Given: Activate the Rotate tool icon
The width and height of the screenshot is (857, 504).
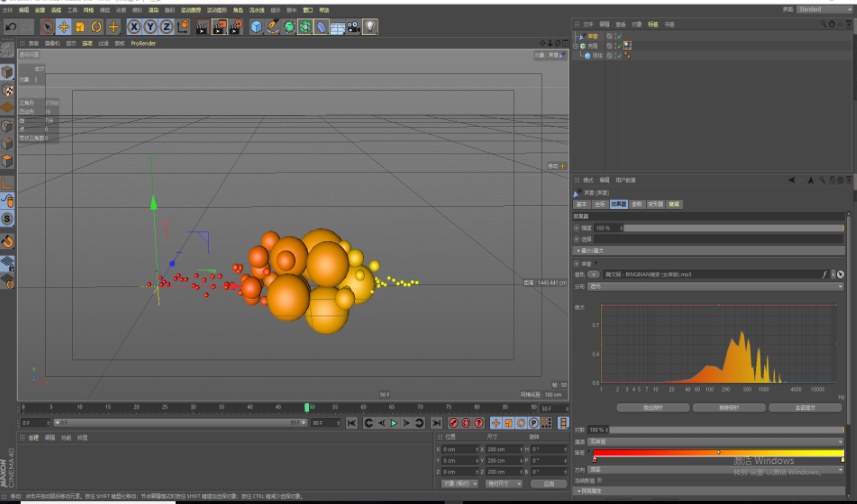Looking at the screenshot, I should tap(96, 26).
